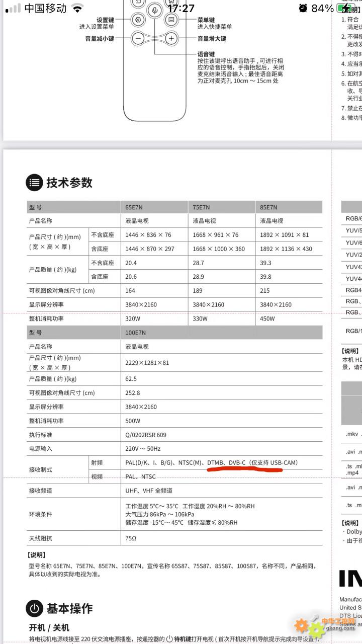Tap the 菜单键 label
The height and width of the screenshot is (644, 362).
coord(206,20)
